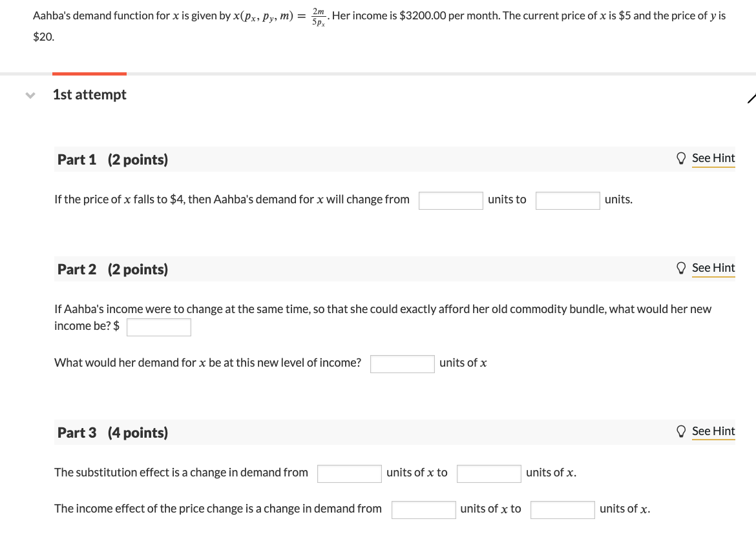Screen dimensions: 756x541
Task: Click the income effect 'from' input box
Action: tap(423, 509)
